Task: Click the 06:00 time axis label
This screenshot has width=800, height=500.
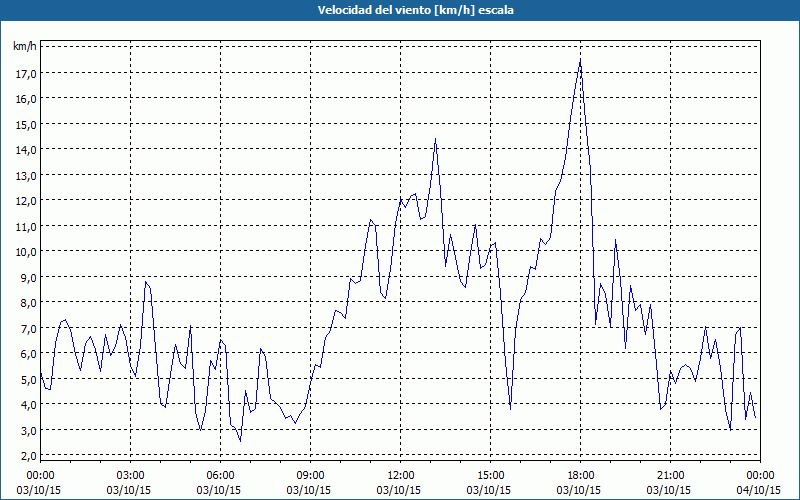Action: pos(220,476)
